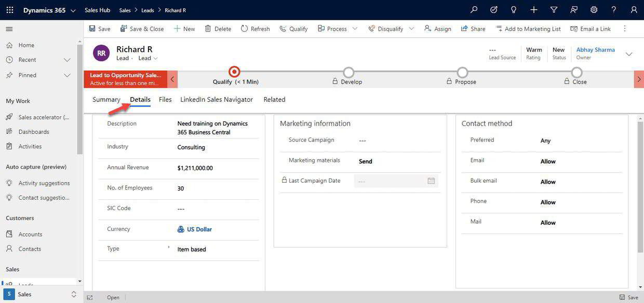Click the Refresh icon on command bar
The width and height of the screenshot is (644, 303).
click(x=244, y=29)
